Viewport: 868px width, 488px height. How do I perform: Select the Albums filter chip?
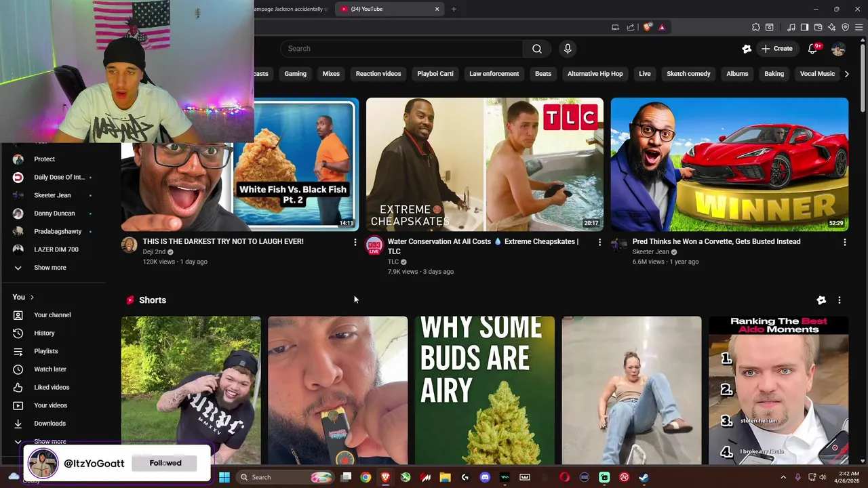(737, 74)
